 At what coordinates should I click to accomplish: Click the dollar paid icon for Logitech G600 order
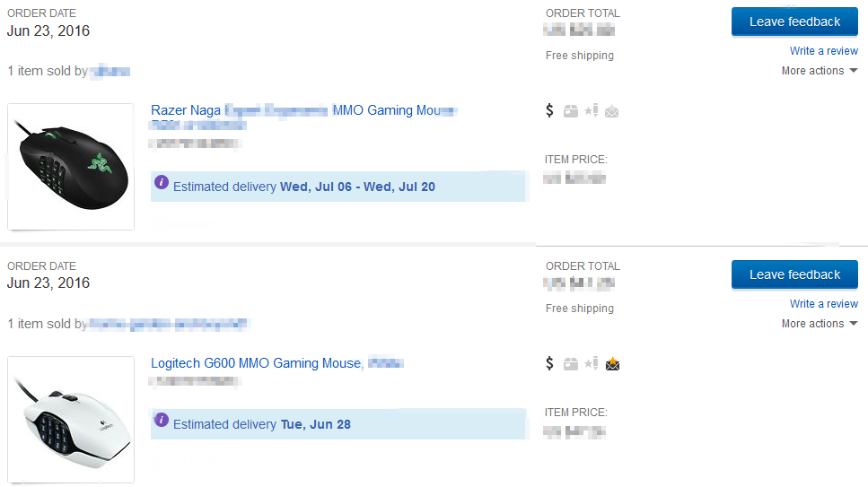click(x=550, y=363)
